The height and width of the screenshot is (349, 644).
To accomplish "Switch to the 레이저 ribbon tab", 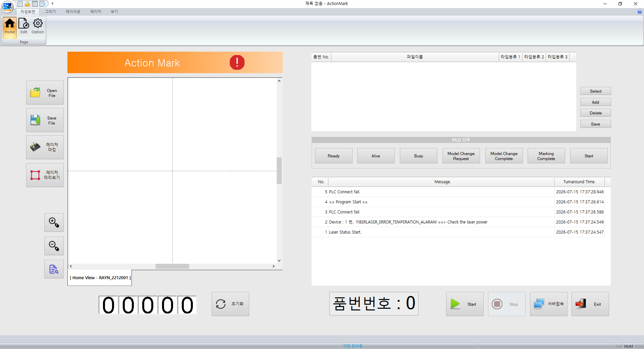I will pos(96,12).
